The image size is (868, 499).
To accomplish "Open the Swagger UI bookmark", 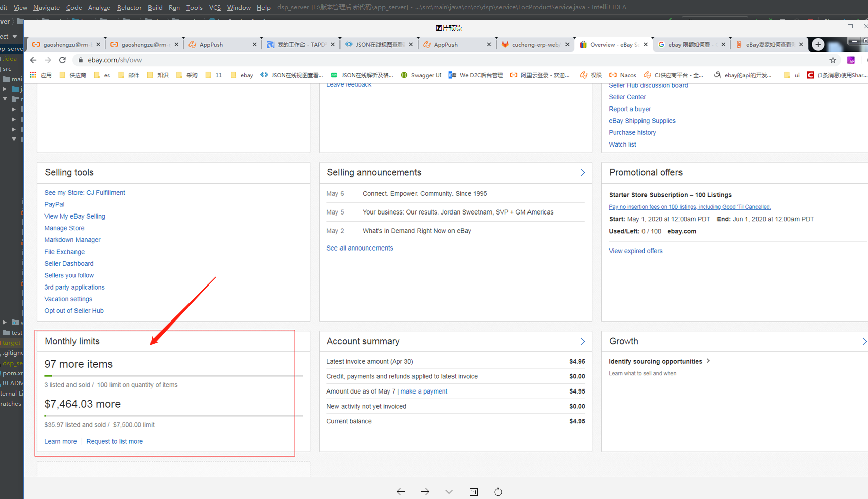I will (421, 75).
